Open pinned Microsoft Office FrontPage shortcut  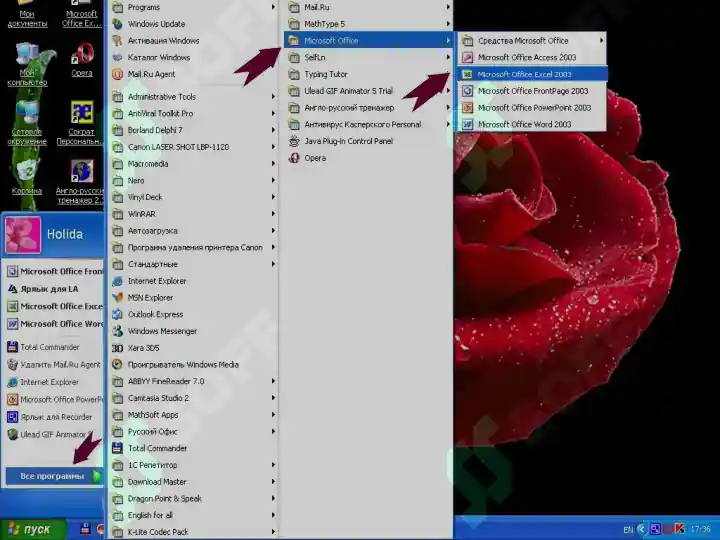(54, 271)
